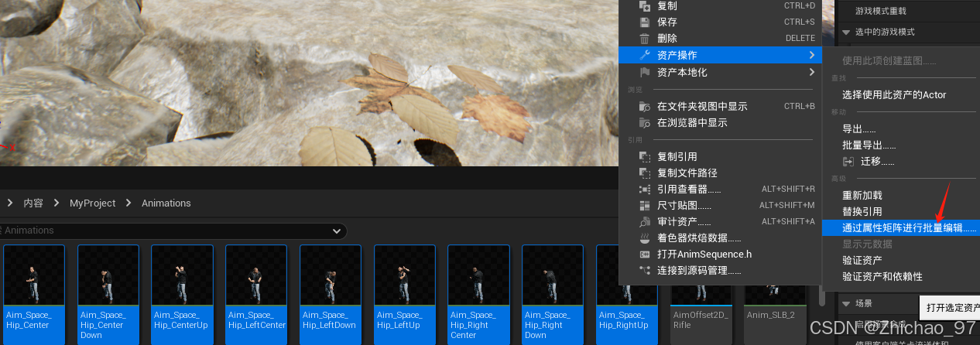Select 审计资产 in the context menu
Image resolution: width=980 pixels, height=345 pixels.
(684, 222)
